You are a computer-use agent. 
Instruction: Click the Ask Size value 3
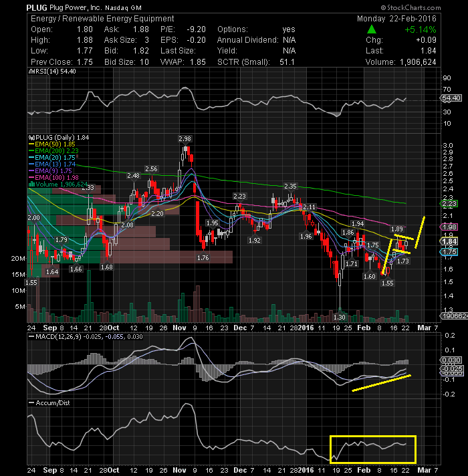[x=146, y=40]
